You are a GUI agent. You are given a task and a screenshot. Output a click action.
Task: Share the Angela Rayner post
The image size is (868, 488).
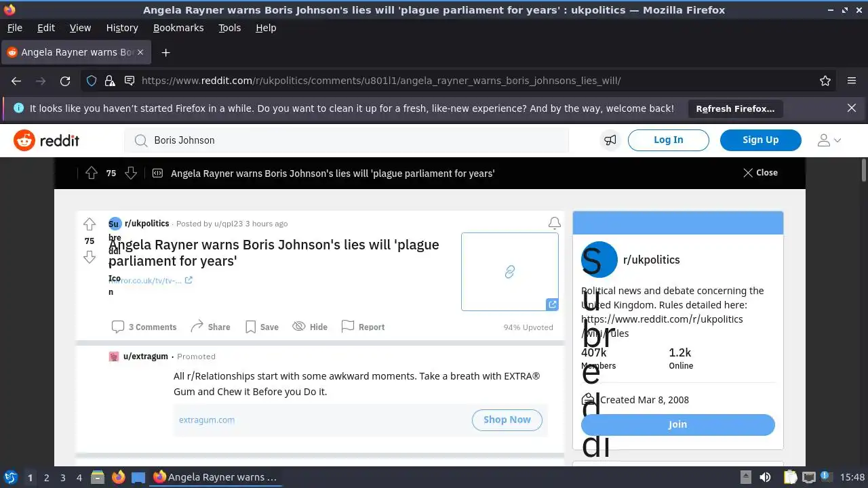pos(210,327)
